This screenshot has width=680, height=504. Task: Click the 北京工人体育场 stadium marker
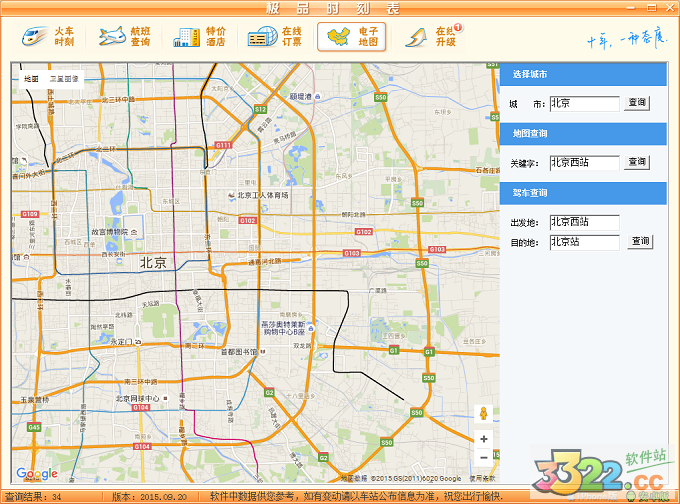258,196
